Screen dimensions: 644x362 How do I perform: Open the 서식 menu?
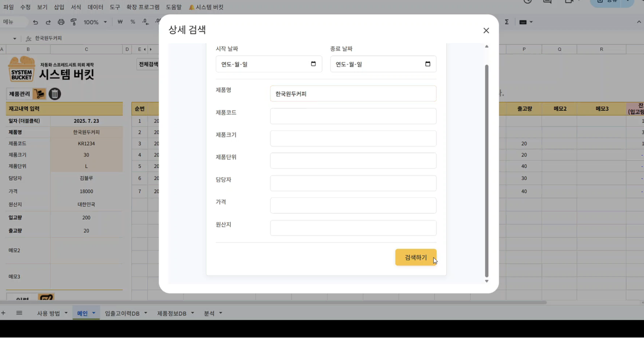coord(76,8)
